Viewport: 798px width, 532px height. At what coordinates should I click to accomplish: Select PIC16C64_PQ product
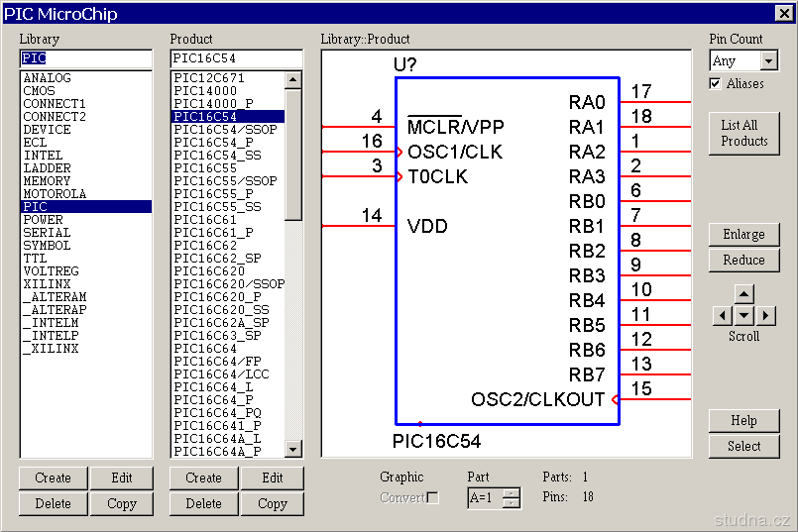pos(228,413)
